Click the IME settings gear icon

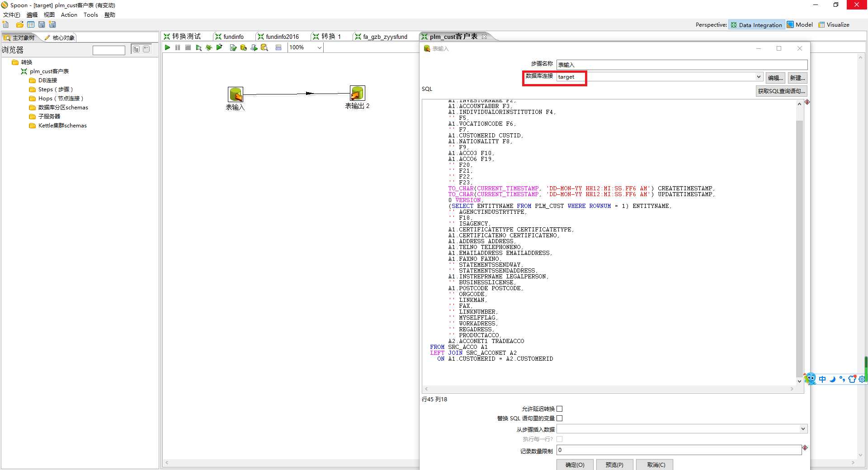tap(862, 379)
